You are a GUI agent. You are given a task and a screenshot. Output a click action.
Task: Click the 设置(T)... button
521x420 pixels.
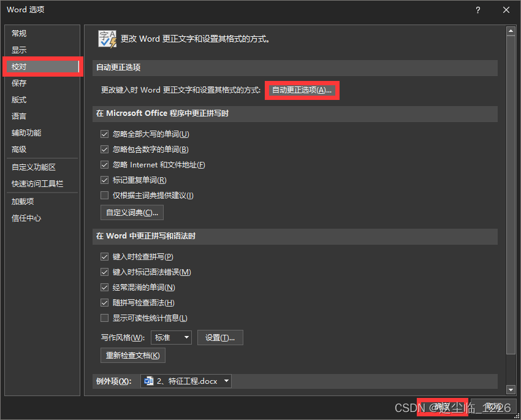click(220, 338)
